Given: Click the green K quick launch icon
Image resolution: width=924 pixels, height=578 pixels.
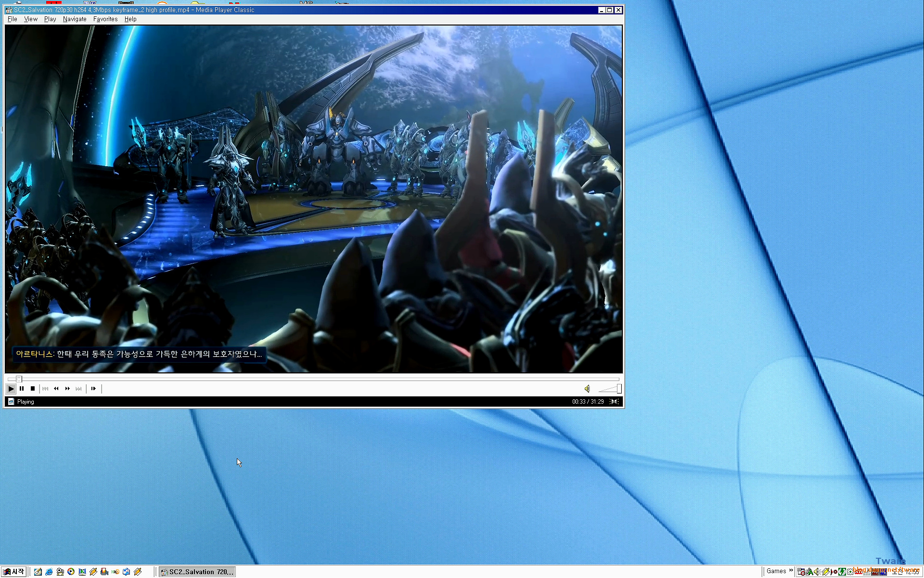Looking at the screenshot, I should point(82,572).
